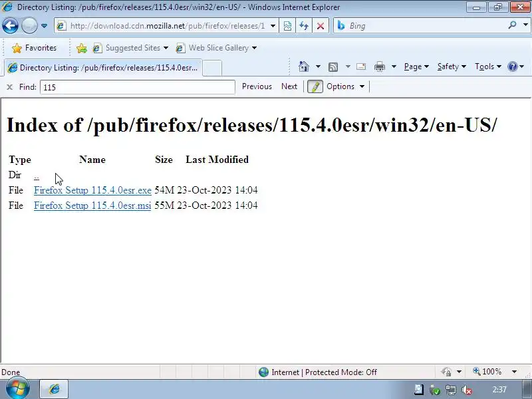Click the Read Mail envelope icon
The height and width of the screenshot is (399, 532).
pyautogui.click(x=361, y=66)
